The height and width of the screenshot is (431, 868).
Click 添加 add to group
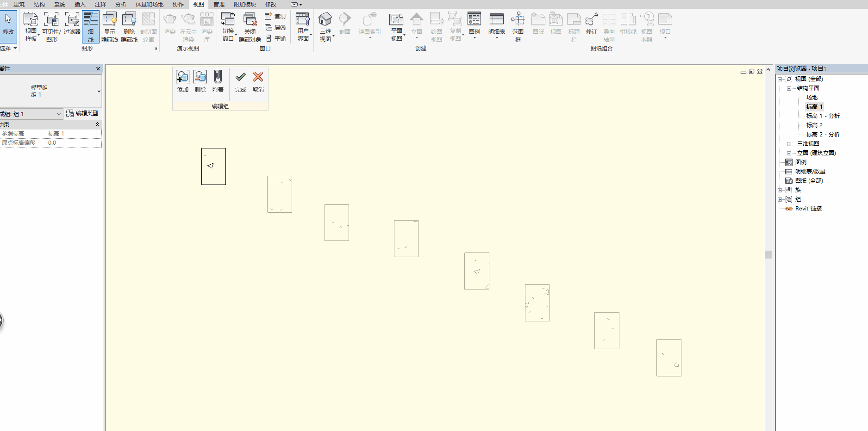point(182,81)
